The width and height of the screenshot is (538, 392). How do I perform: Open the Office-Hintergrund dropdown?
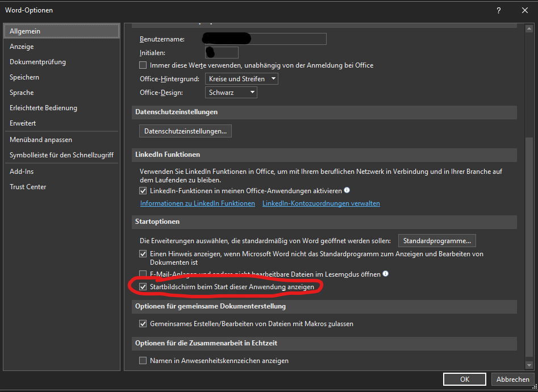[241, 79]
